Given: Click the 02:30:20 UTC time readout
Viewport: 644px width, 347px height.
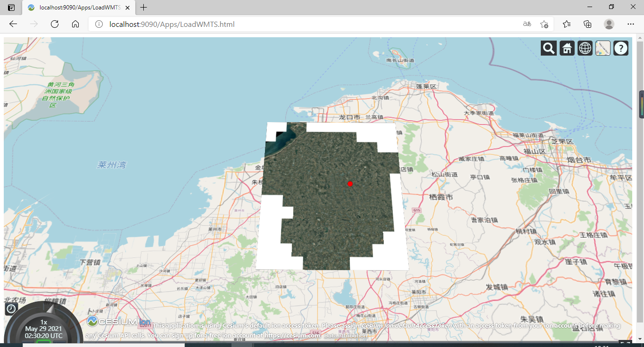Looking at the screenshot, I should point(43,336).
